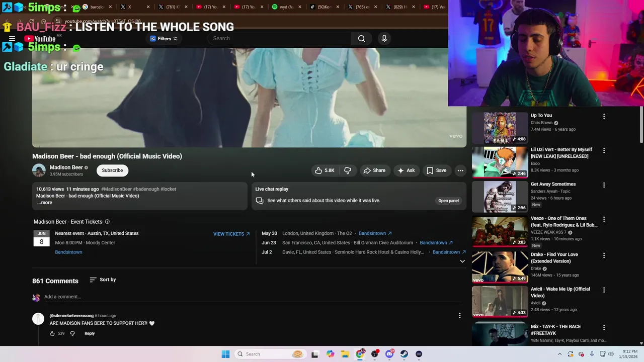The height and width of the screenshot is (362, 644).
Task: Click the Windows taskbar search box
Action: 270,354
